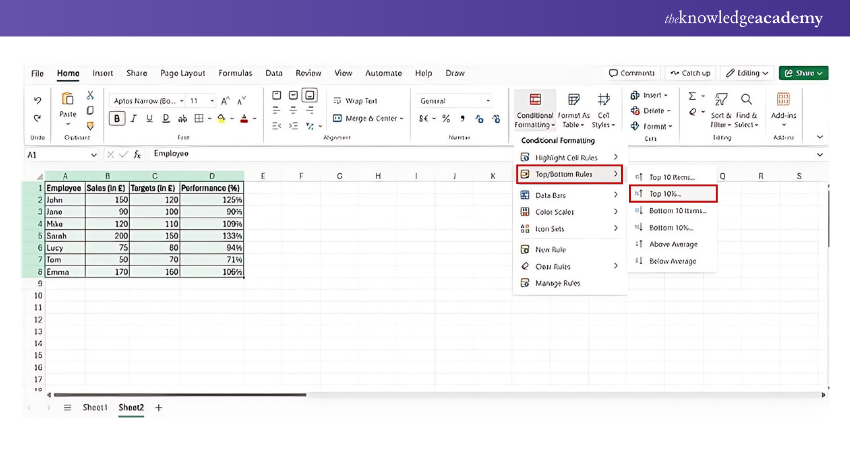Click the green Share button
Viewport: 850px width, 450px height.
click(x=803, y=73)
